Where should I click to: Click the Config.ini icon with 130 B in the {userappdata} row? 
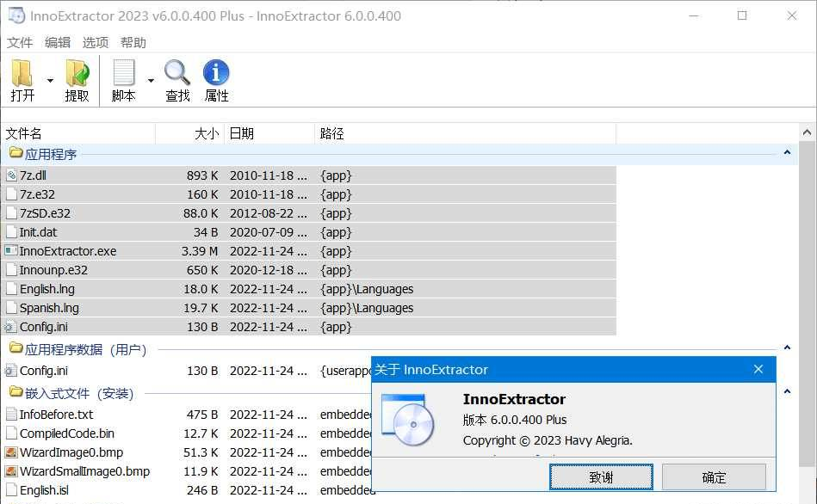pyautogui.click(x=10, y=371)
